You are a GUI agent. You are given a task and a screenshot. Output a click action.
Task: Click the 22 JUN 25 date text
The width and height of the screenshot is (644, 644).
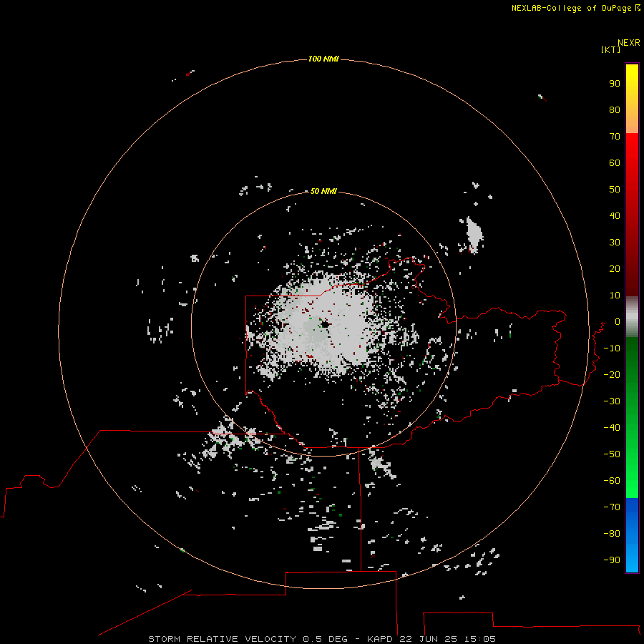[x=429, y=639]
